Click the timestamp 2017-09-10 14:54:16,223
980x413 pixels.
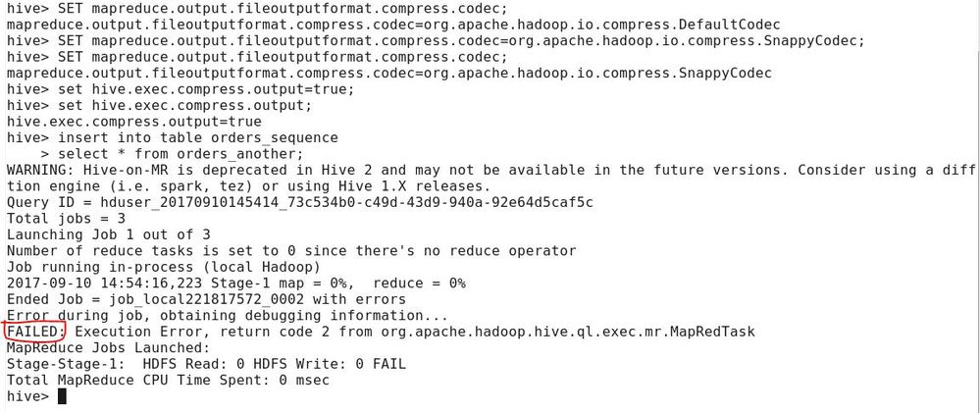(103, 283)
